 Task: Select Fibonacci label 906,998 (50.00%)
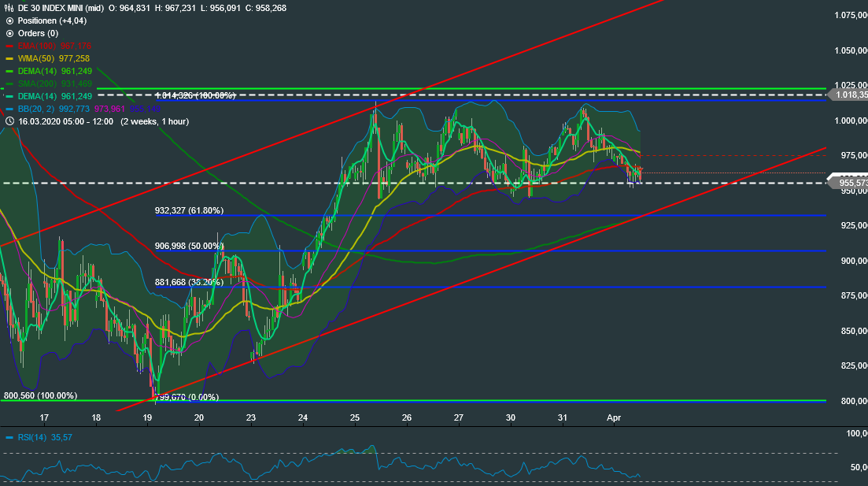(x=190, y=246)
